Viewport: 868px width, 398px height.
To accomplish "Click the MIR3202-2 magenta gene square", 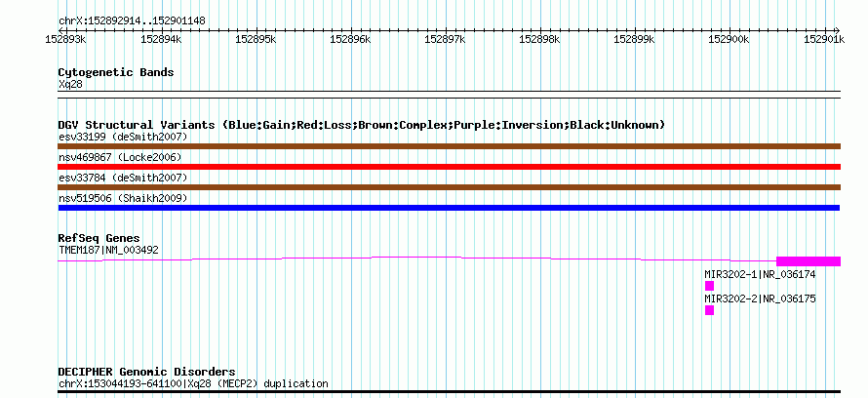I will point(709,310).
